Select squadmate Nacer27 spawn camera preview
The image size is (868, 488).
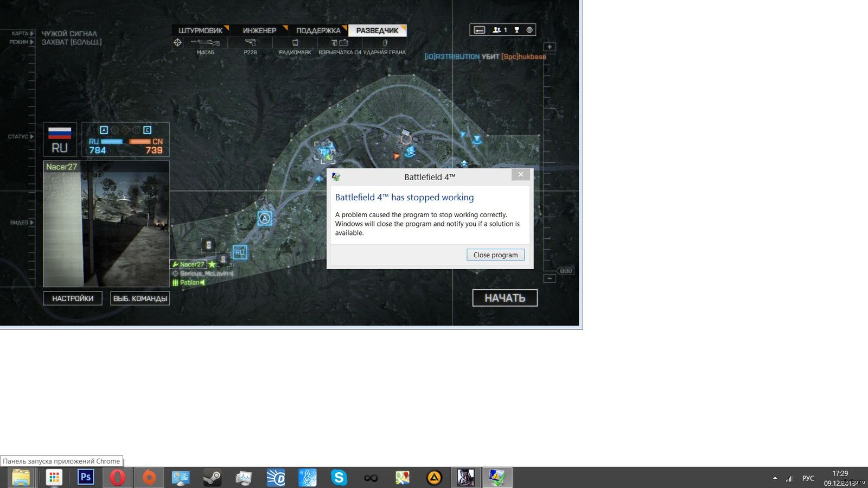pyautogui.click(x=106, y=224)
